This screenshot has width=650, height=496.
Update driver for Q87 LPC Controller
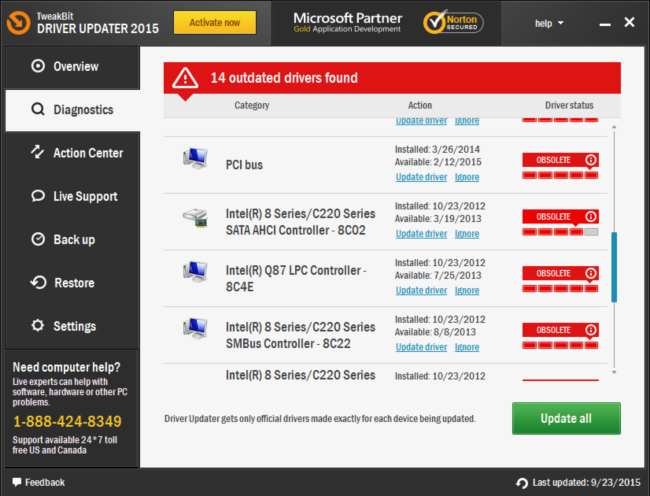(x=421, y=290)
